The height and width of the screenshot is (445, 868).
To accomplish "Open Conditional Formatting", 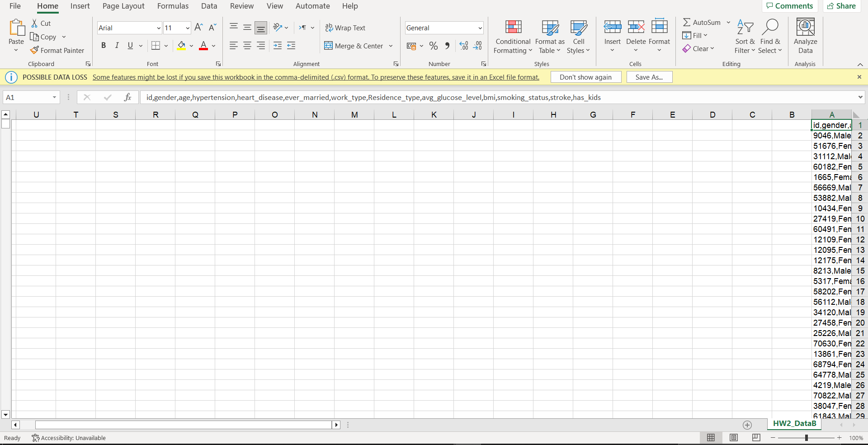I will click(513, 37).
